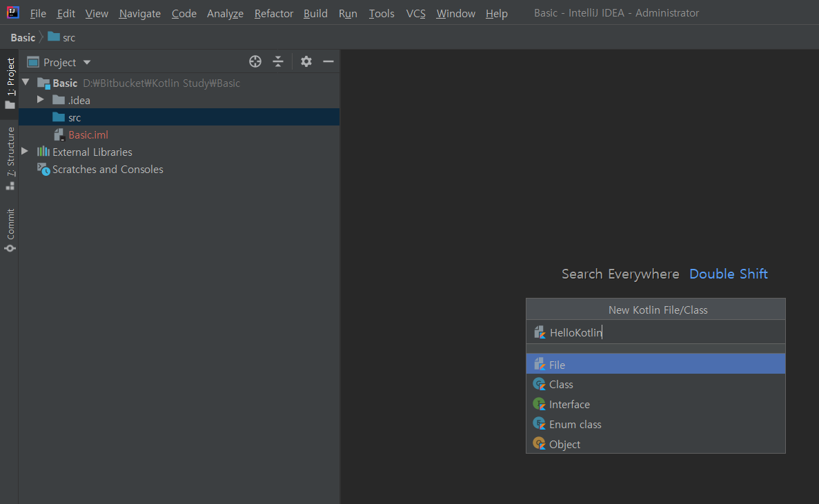The image size is (819, 504).
Task: Select the Basic.iml file label
Action: [x=88, y=134]
